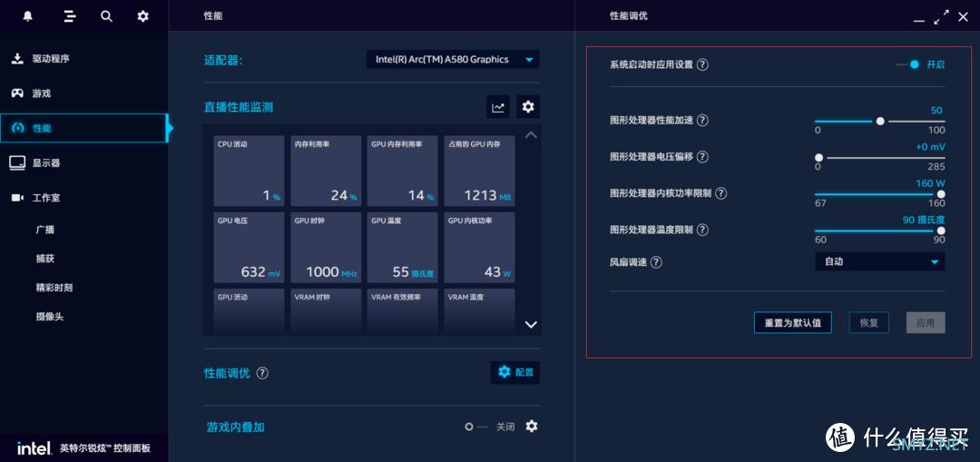Screen dimensions: 980x462
Task: Open 精彩时刻 under 工作室
Action: (54, 288)
